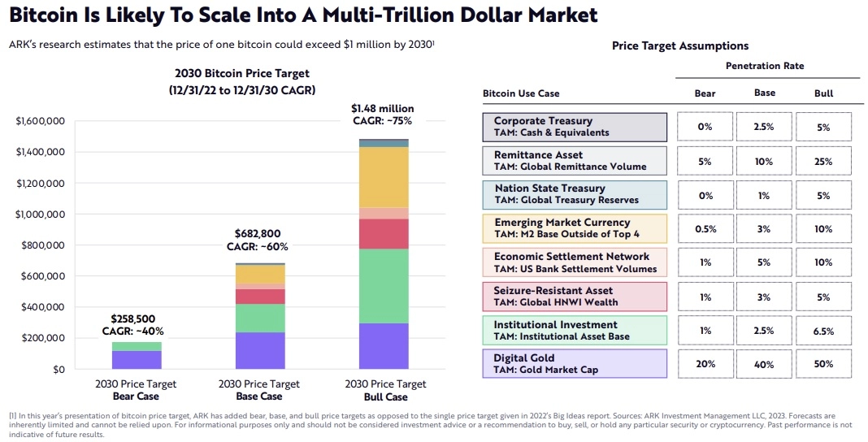Click the Institutional Investment use case box
The width and height of the screenshot is (868, 442).
(575, 331)
